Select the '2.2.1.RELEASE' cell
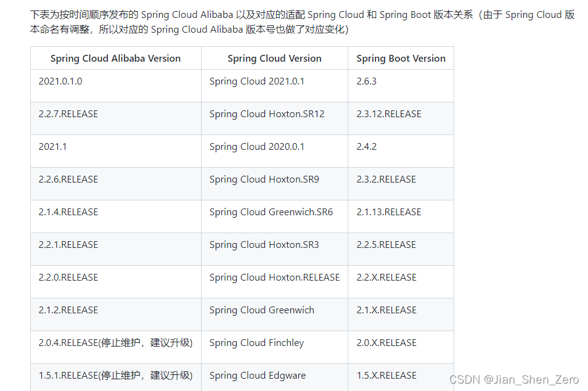 [115, 249]
